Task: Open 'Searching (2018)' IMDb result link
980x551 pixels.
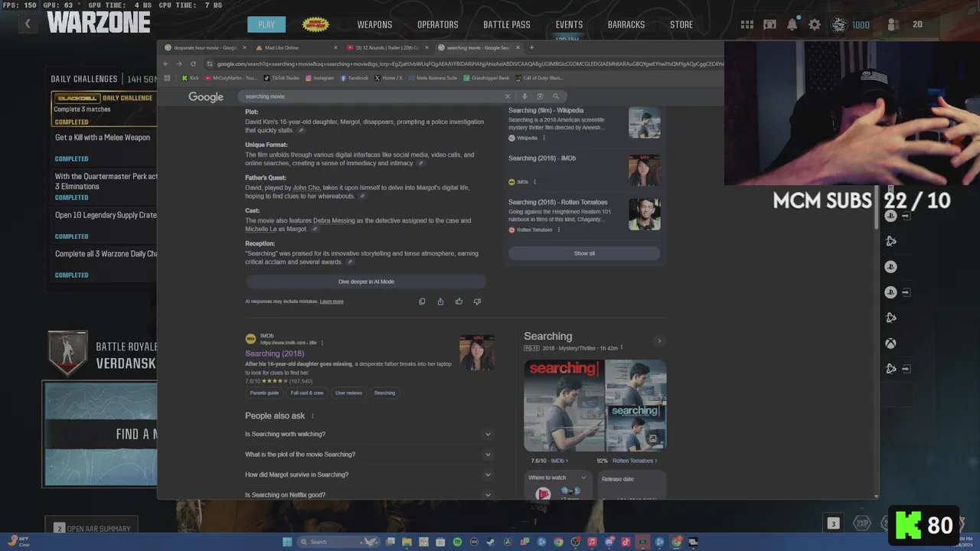Action: click(x=274, y=354)
